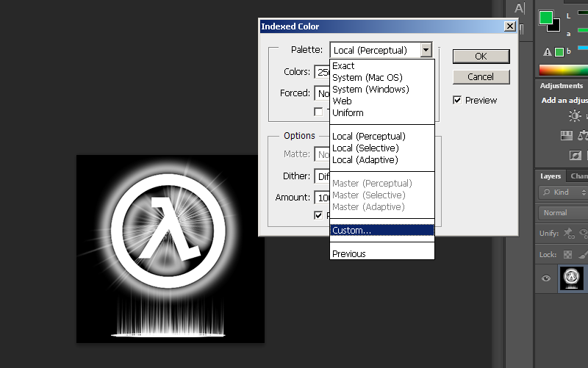
Task: Open the Character panel icon
Action: pos(520,8)
